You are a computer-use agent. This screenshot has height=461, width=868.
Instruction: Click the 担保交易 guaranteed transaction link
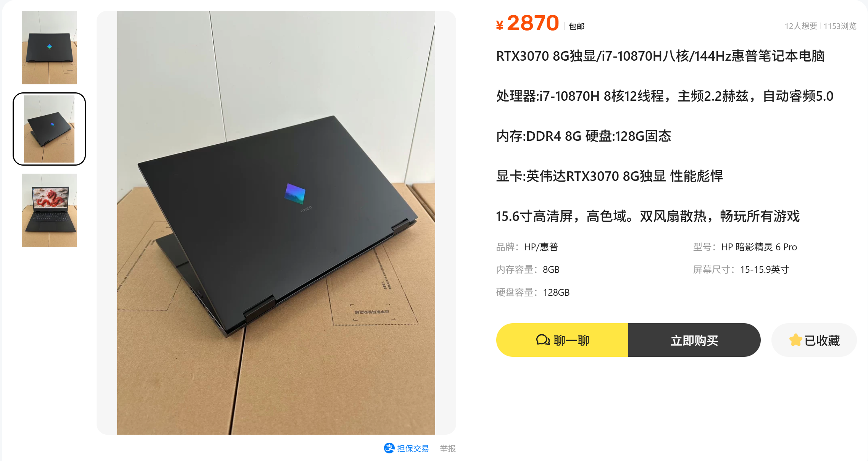point(413,448)
